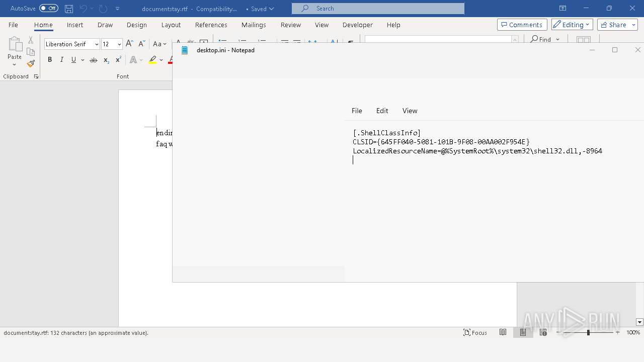This screenshot has height=362, width=644.
Task: Click the zoom slider handle
Action: (x=588, y=332)
